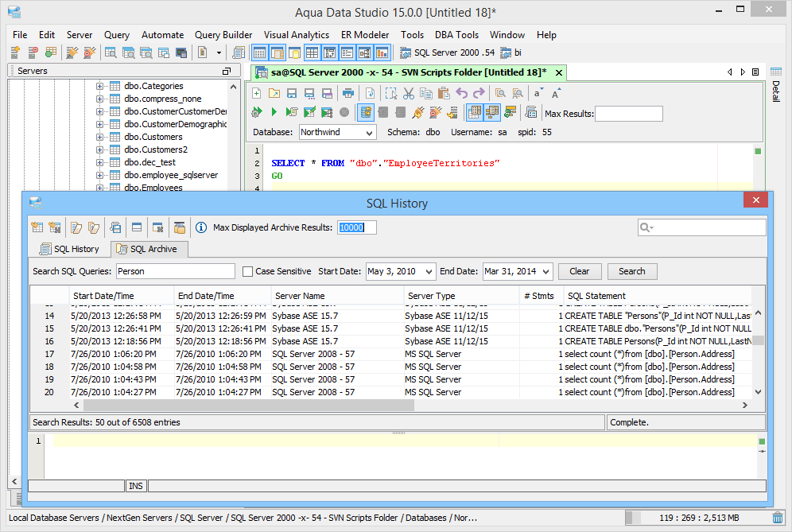The image size is (792, 532).
Task: Toggle the Case Sensitive checkbox
Action: 247,271
